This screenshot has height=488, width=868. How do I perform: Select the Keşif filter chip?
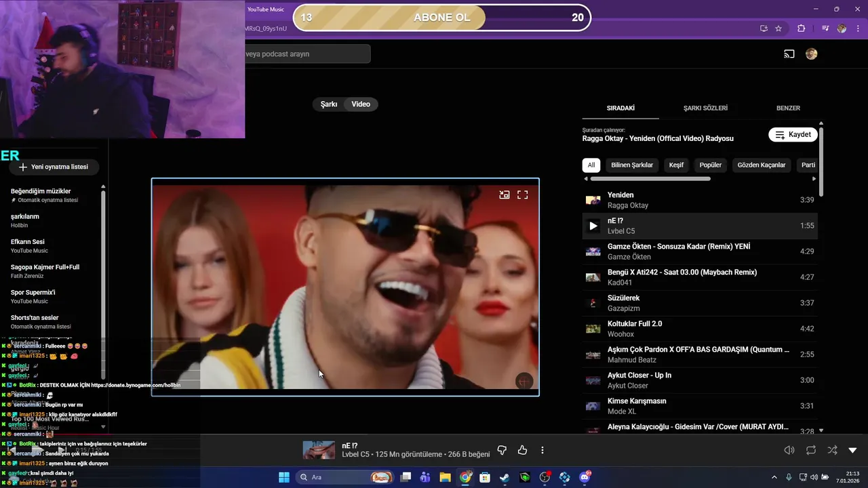click(x=676, y=165)
